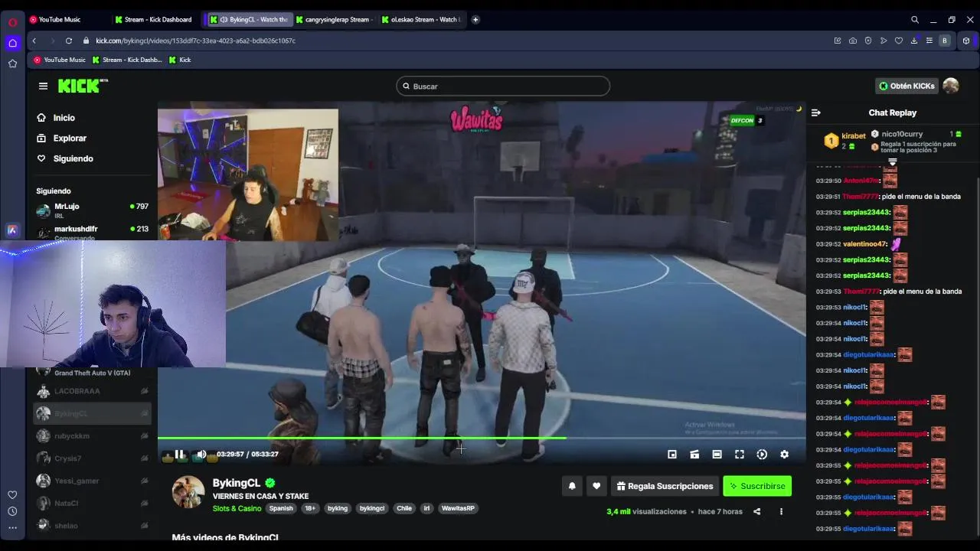This screenshot has width=980, height=551.
Task: Go to Kick home via logo
Action: 81,86
